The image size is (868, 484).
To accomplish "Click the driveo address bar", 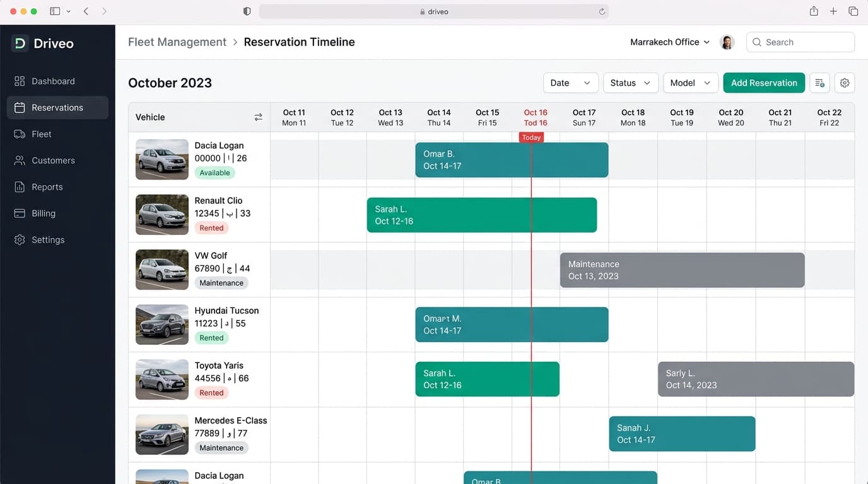I will click(434, 11).
